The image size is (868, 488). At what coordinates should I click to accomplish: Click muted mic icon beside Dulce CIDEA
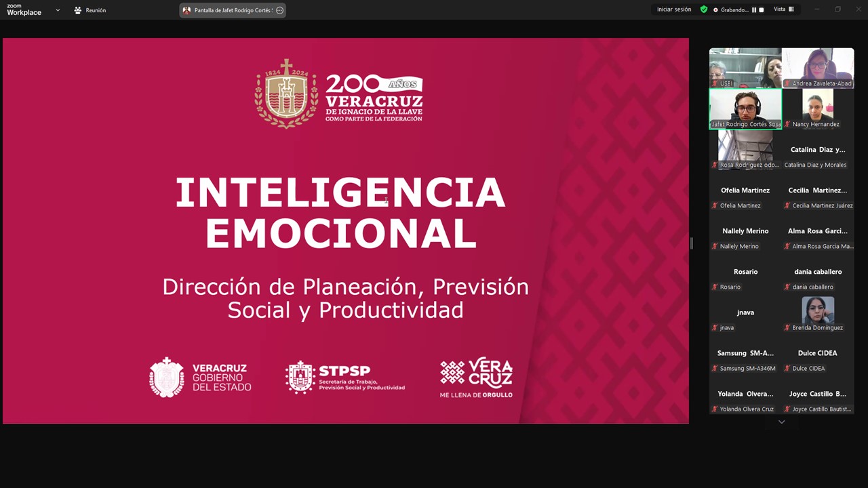pyautogui.click(x=788, y=369)
